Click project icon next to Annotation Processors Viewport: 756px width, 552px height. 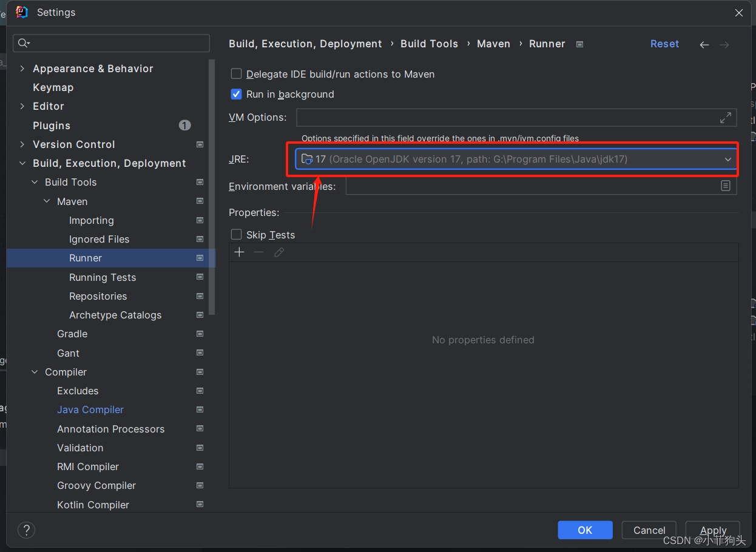coord(200,429)
